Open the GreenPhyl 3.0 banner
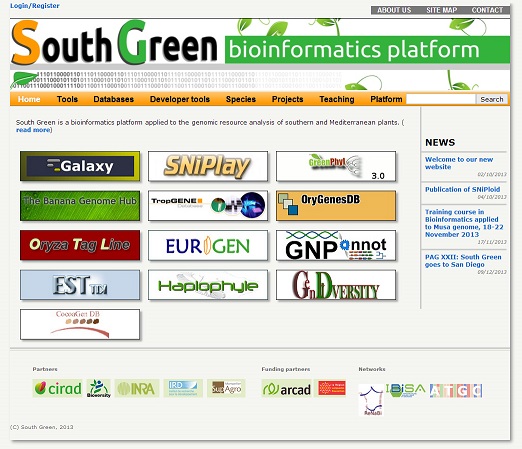Screen dimensions: 522x449 [x=336, y=166]
